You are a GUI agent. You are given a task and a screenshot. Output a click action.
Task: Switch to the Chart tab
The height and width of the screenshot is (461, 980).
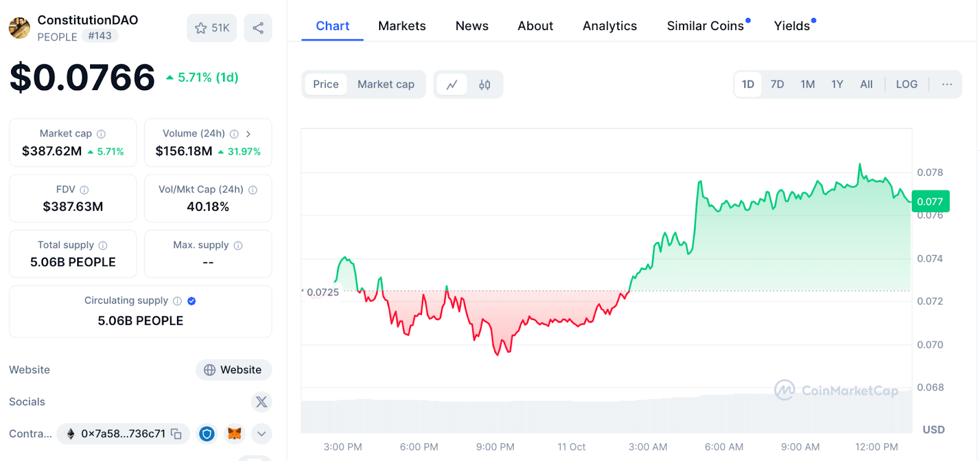(x=333, y=26)
